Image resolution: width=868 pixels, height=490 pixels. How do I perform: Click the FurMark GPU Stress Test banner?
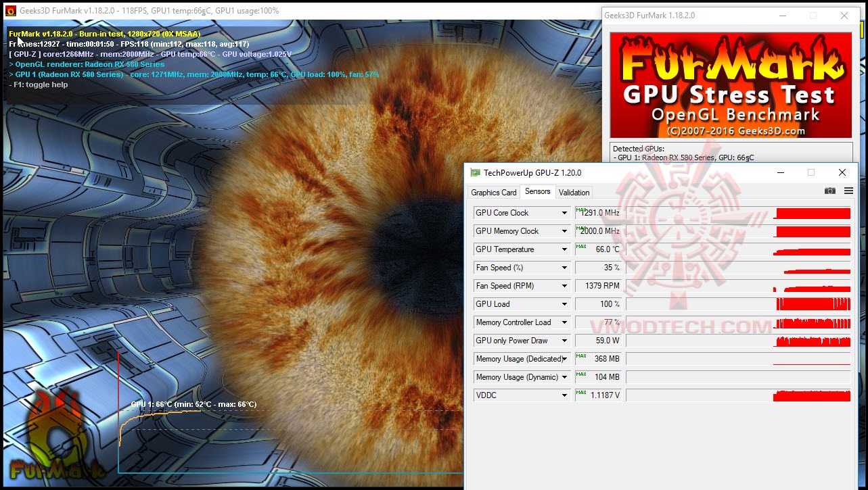[731, 84]
